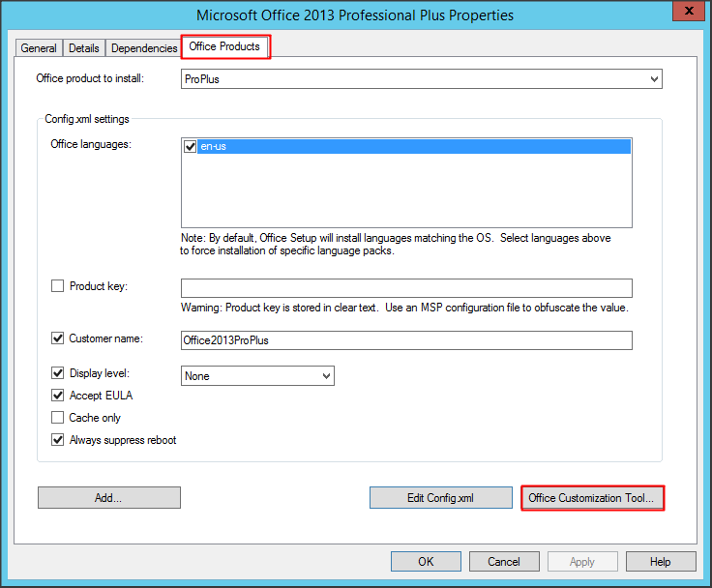The height and width of the screenshot is (588, 712).
Task: Toggle Always suppress reboot checkbox
Action: (57, 440)
